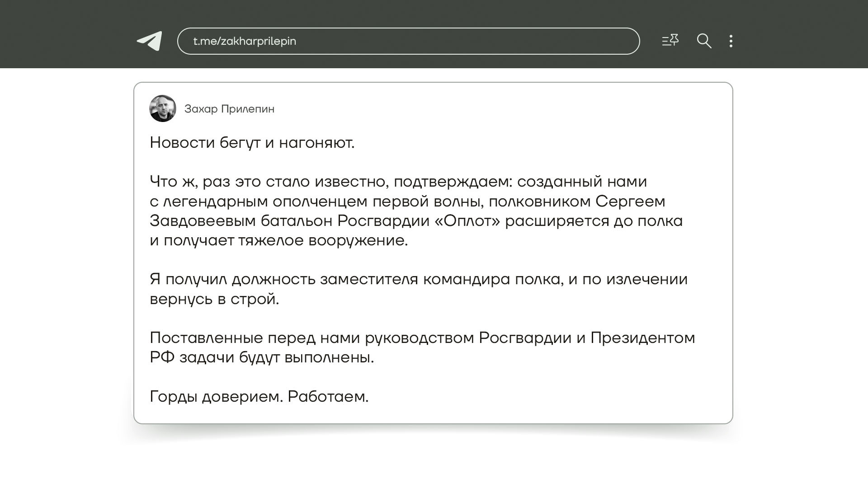Click the line starting "Я получил должность"
The image size is (868, 488).
418,279
